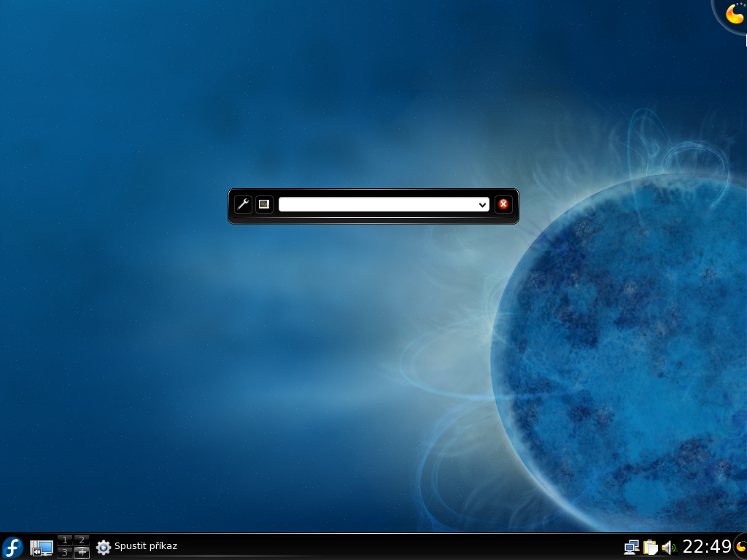This screenshot has width=747, height=560.
Task: Focus the command input field
Action: [384, 204]
